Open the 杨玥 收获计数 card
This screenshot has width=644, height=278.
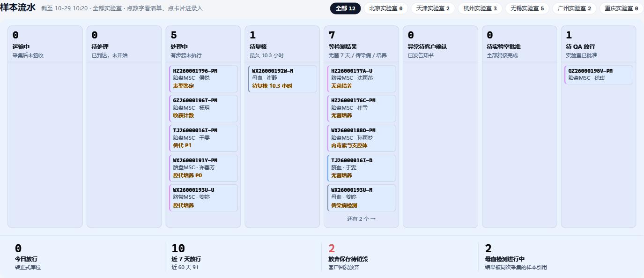click(x=204, y=108)
